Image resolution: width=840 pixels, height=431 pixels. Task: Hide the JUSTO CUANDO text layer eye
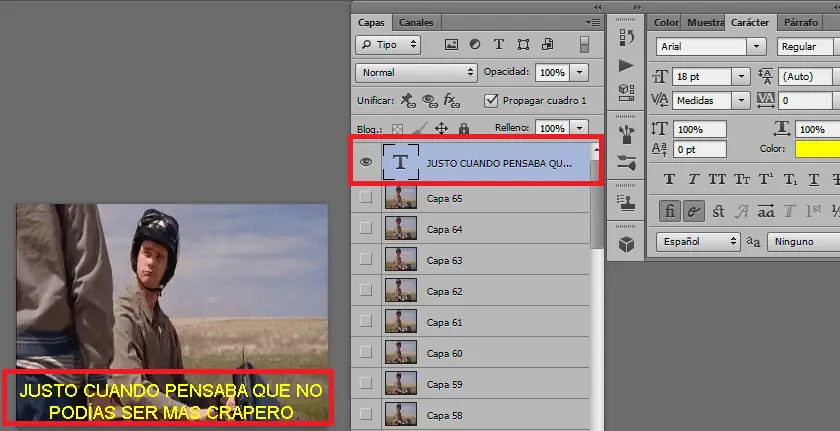pos(366,162)
